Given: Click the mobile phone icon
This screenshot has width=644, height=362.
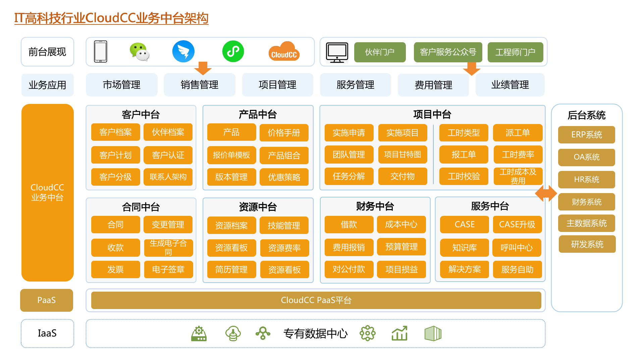Looking at the screenshot, I should [101, 52].
